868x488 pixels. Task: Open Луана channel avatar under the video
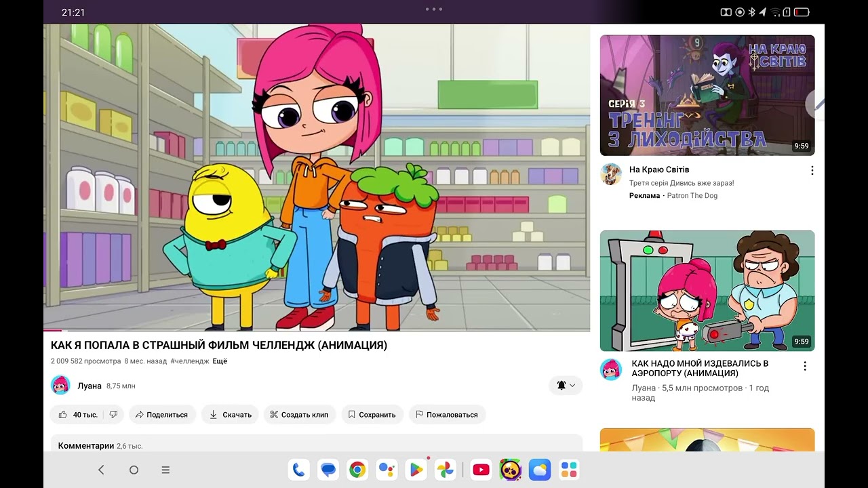click(x=60, y=385)
